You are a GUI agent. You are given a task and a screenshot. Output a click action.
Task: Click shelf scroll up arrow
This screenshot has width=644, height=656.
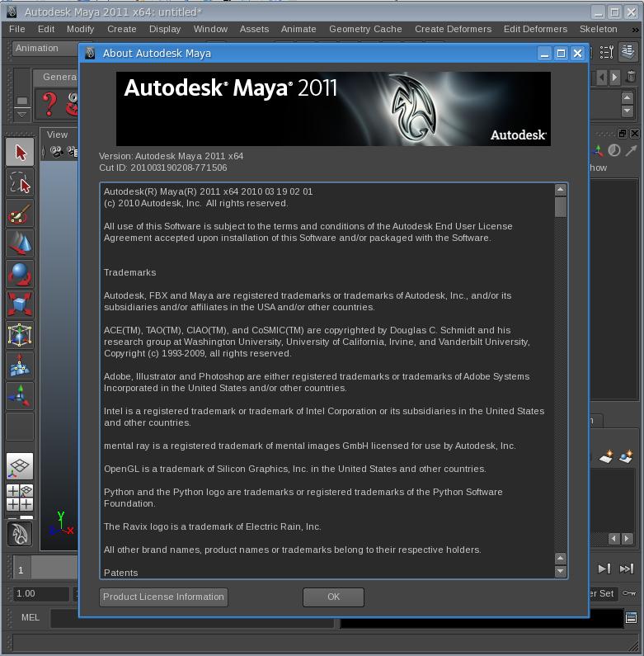627,98
